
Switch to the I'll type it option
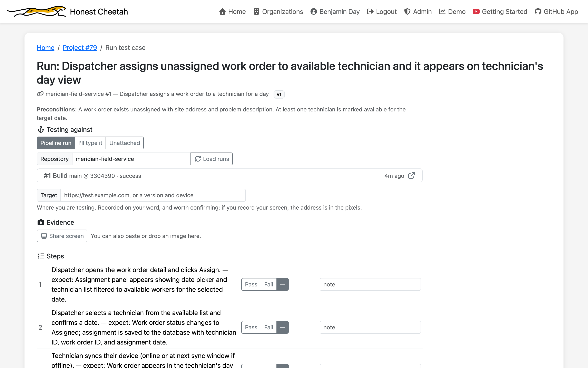pyautogui.click(x=90, y=143)
